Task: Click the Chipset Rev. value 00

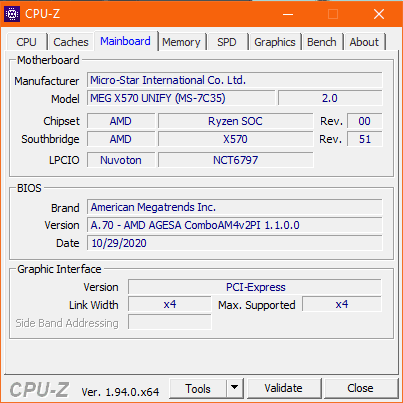Action: (x=365, y=121)
